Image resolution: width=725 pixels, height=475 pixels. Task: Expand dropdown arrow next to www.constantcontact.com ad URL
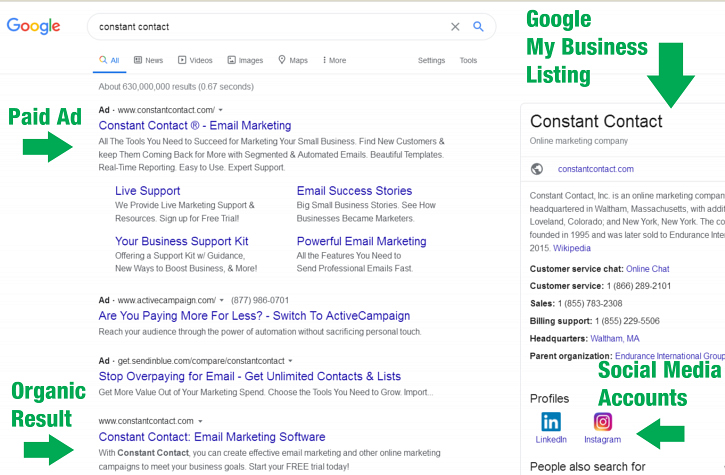pyautogui.click(x=221, y=109)
